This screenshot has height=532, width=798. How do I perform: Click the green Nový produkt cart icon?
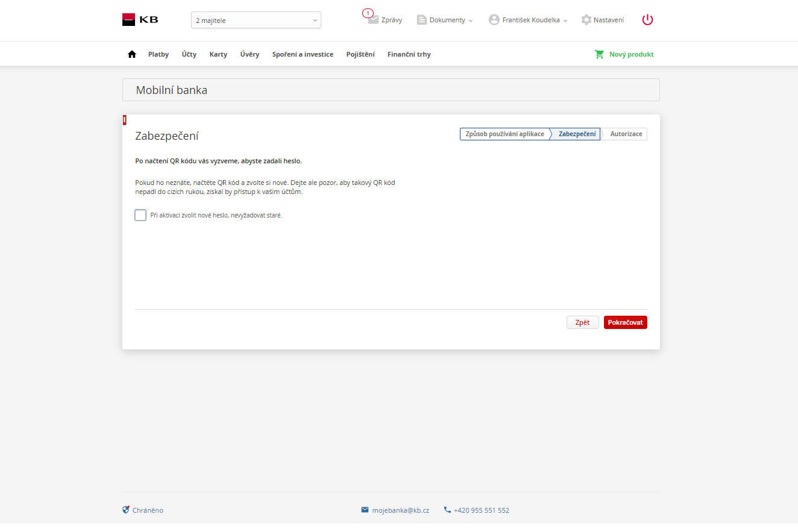[x=599, y=54]
